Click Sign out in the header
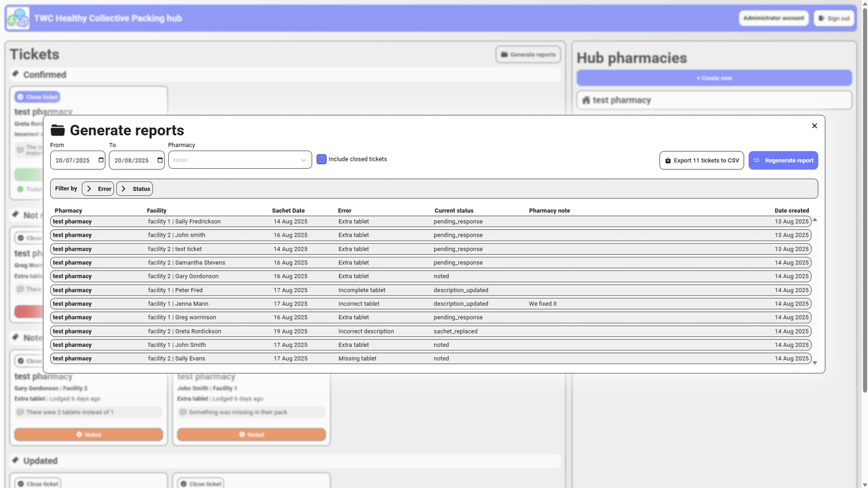Viewport: 868px width, 488px height. coord(833,18)
